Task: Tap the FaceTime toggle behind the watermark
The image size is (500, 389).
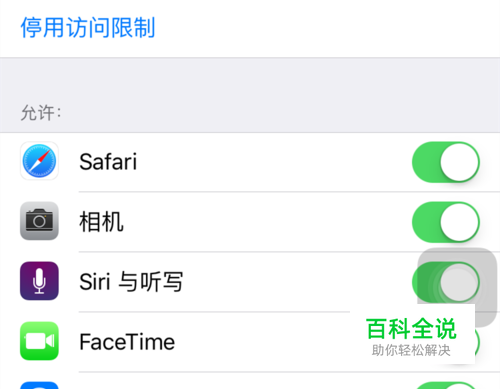Action: [477, 342]
